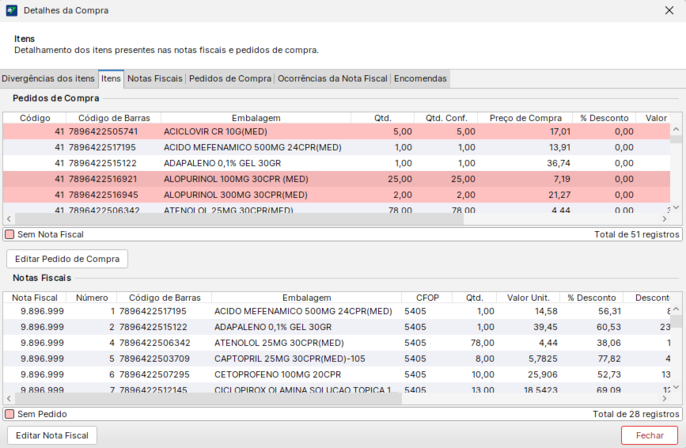Screen dimensions: 686x448
Task: Sort invoices table by % Desconto header
Action: 592,298
